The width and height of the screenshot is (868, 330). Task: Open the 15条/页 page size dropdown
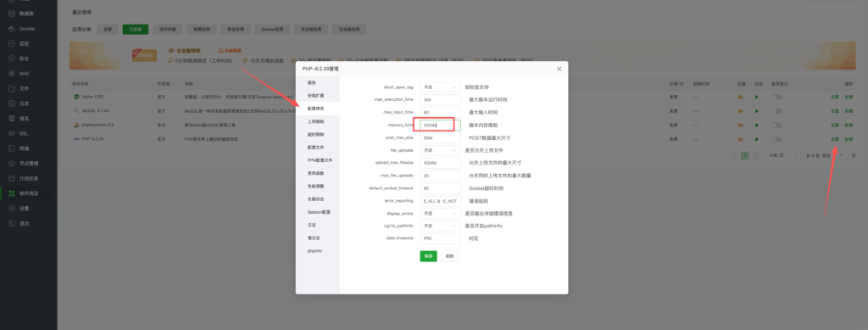click(783, 156)
